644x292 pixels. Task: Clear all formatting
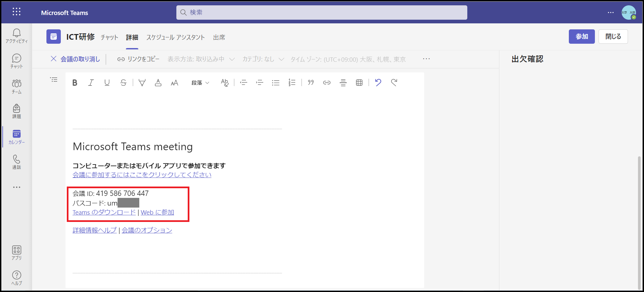pos(225,83)
